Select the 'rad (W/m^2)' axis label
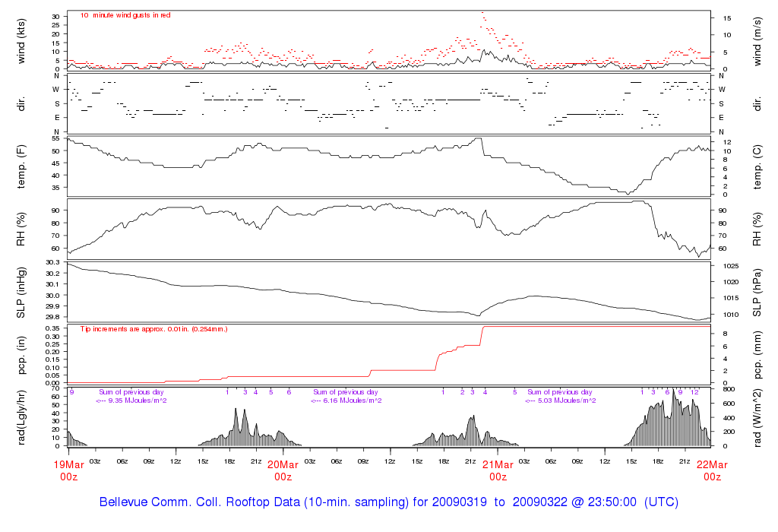Viewport: 778px width, 532px height. click(x=757, y=417)
